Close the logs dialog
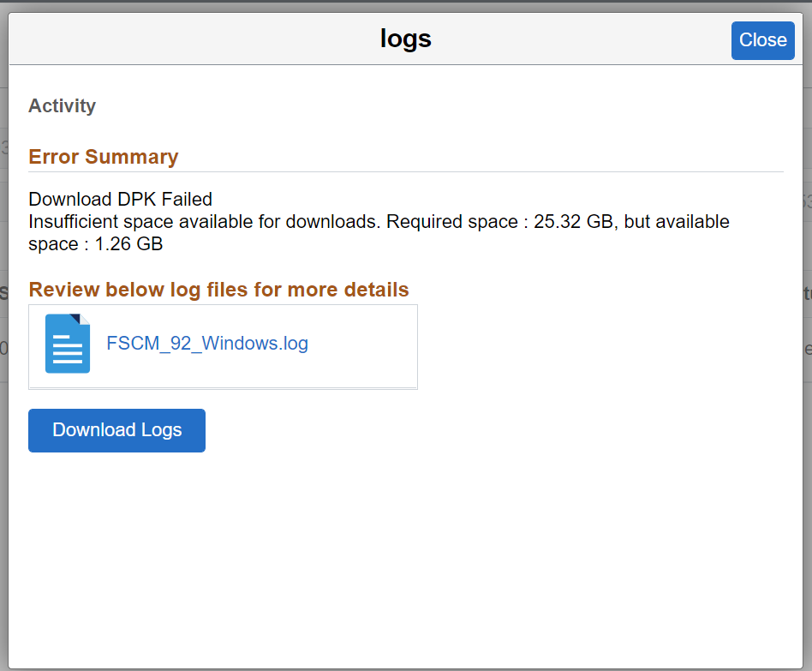812x671 pixels. (762, 40)
